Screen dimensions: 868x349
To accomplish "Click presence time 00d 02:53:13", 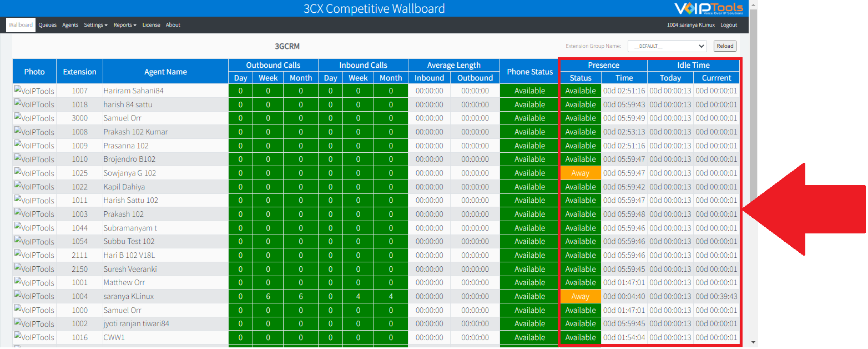I will point(624,132).
